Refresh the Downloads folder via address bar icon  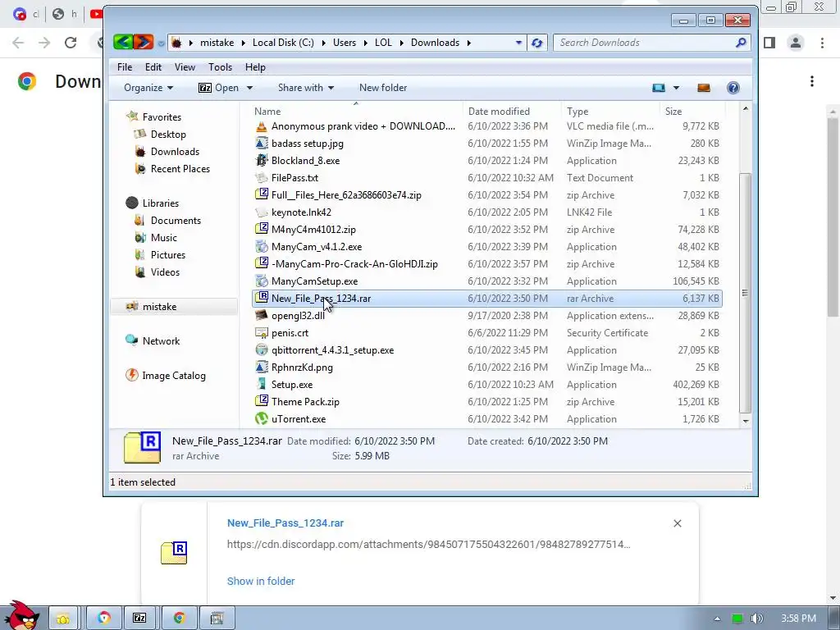pos(536,43)
